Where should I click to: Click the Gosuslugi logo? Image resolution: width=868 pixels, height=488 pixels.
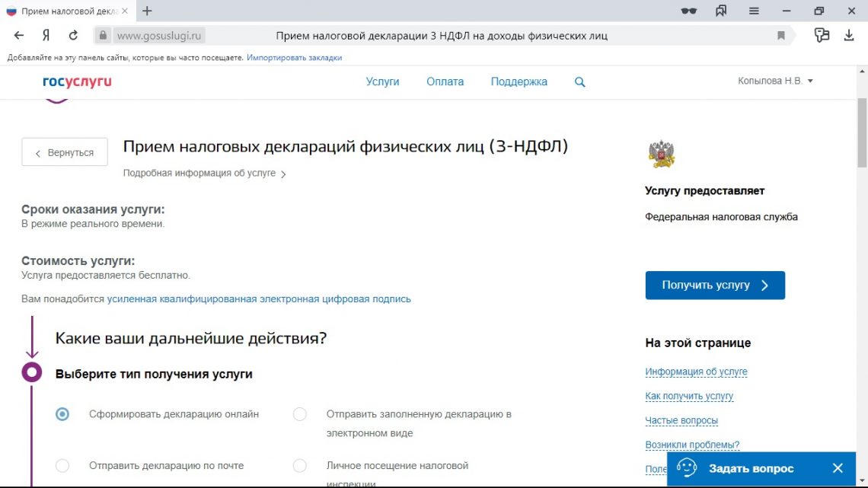point(77,81)
